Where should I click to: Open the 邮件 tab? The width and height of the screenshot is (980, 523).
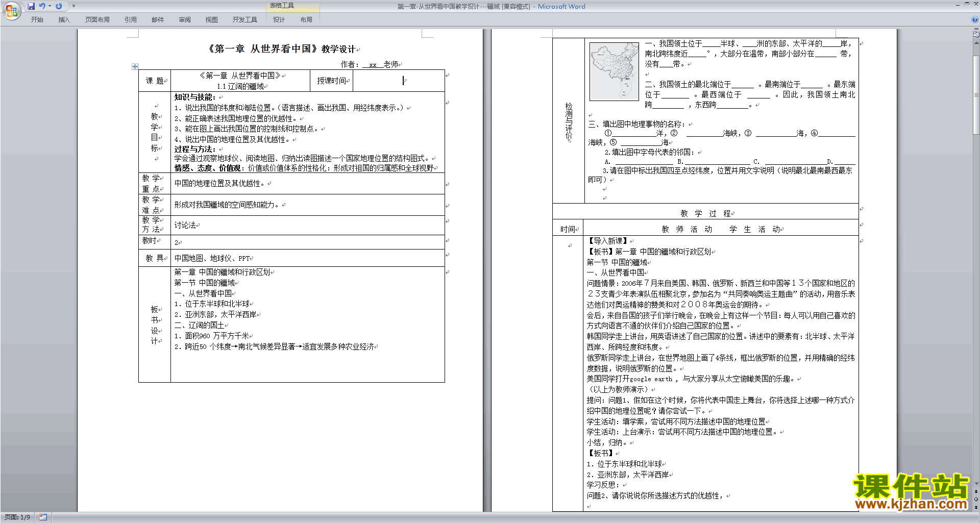click(x=158, y=20)
